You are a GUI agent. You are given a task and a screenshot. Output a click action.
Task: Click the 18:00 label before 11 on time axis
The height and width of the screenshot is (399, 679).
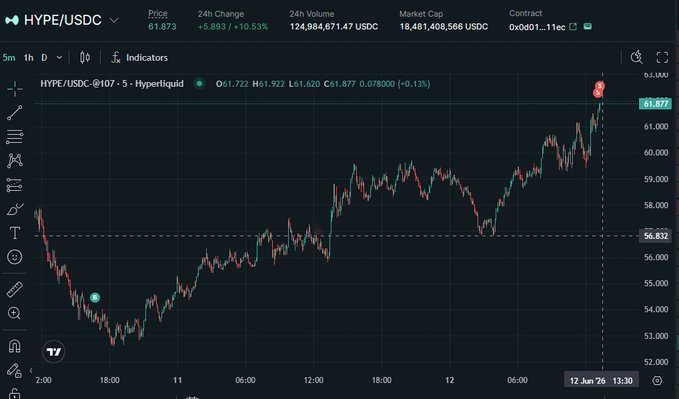tap(110, 380)
